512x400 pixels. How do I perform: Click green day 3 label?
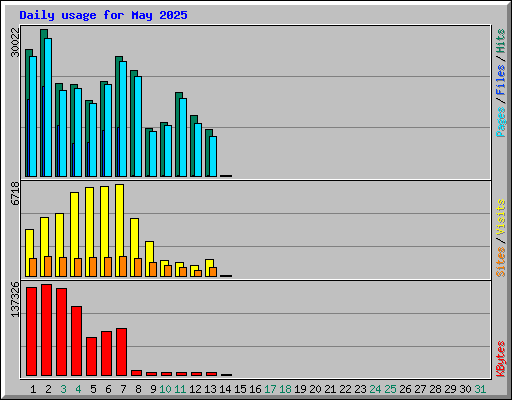click(63, 389)
